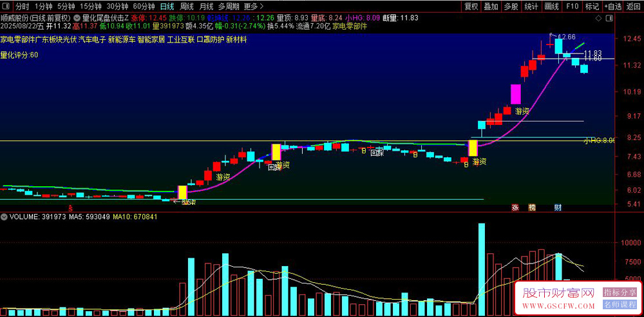The width and height of the screenshot is (644, 317).
Task: Select the 15分钟 period tab
Action: (x=91, y=6)
